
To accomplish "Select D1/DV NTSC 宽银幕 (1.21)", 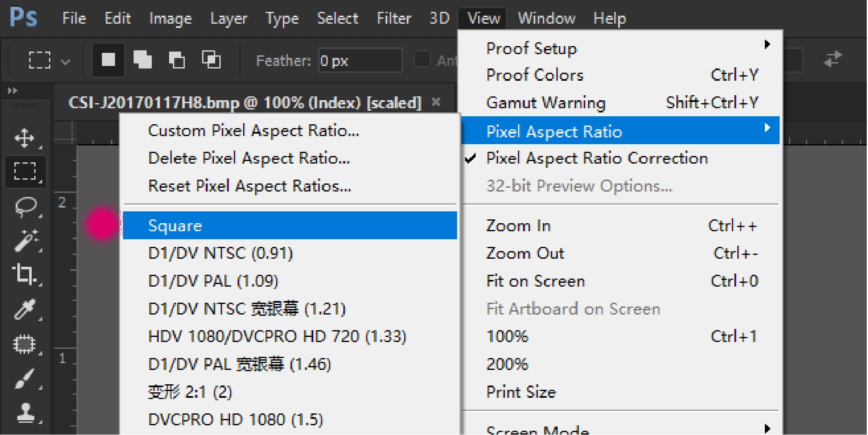I will [290, 309].
